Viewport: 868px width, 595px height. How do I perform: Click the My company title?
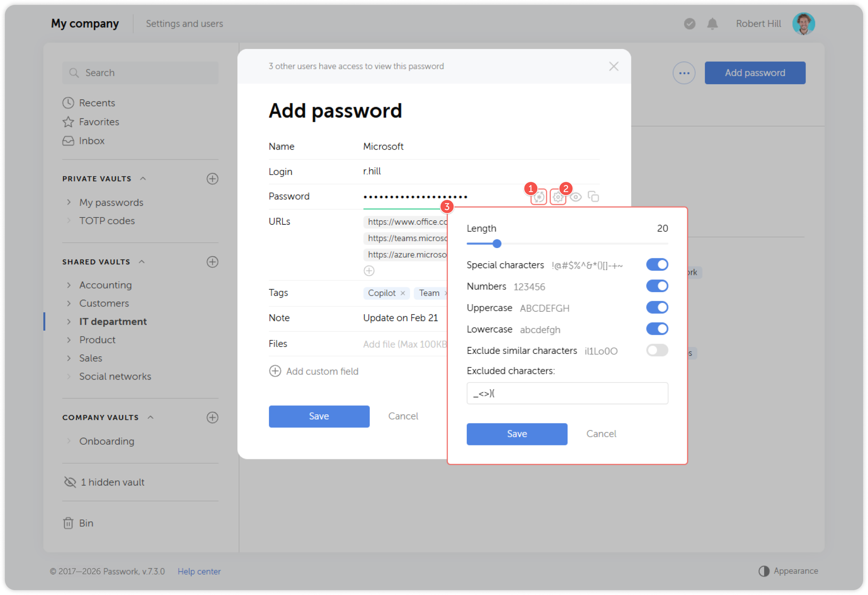click(x=85, y=24)
